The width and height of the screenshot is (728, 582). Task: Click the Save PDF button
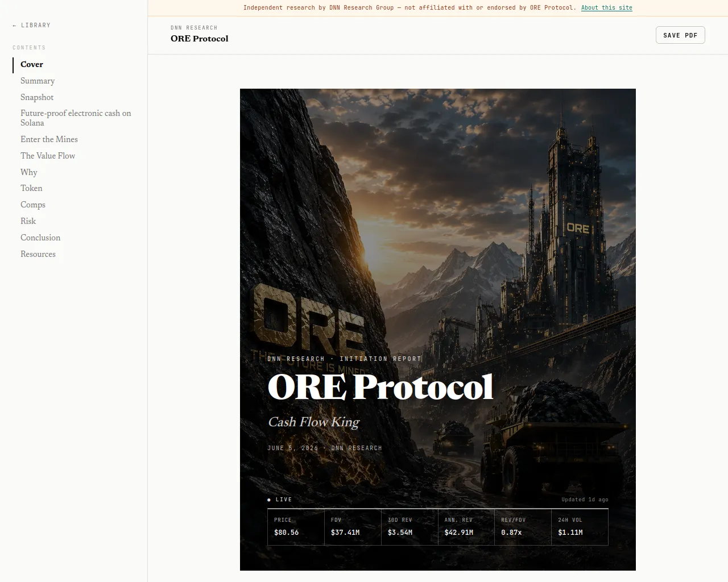point(680,35)
